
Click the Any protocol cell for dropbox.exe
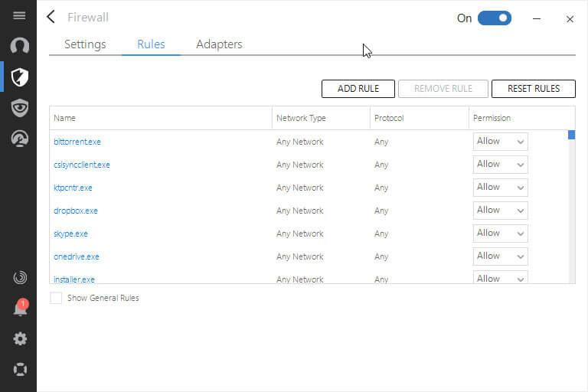(x=381, y=211)
